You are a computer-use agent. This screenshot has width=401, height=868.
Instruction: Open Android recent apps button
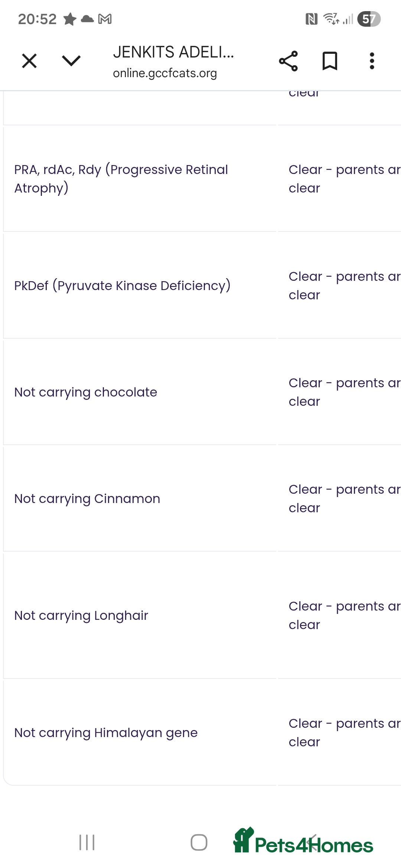coord(87,842)
